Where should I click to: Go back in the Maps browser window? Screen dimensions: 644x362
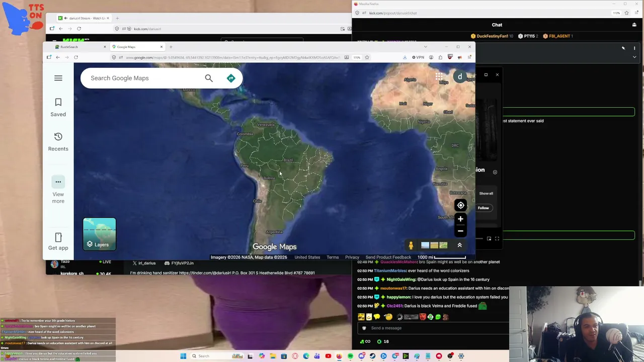point(58,57)
